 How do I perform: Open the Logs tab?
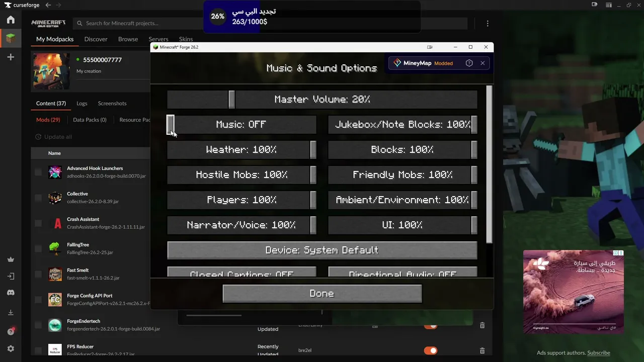(x=82, y=104)
